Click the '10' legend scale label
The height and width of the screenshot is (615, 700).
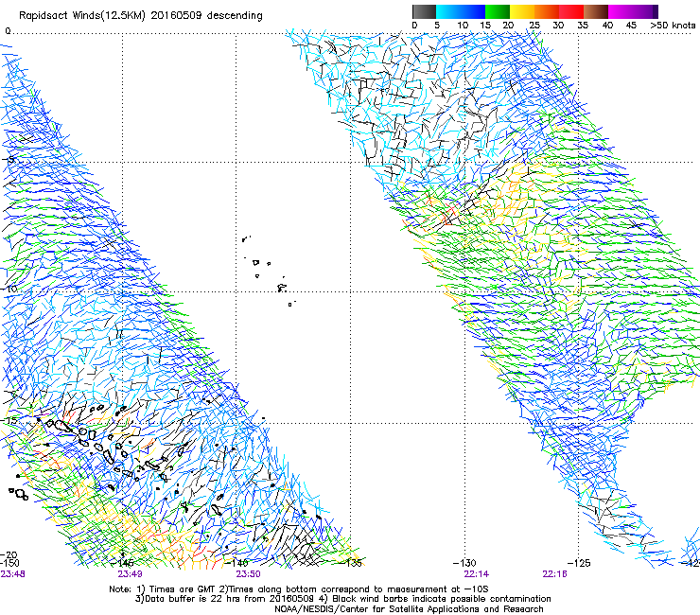pyautogui.click(x=463, y=25)
